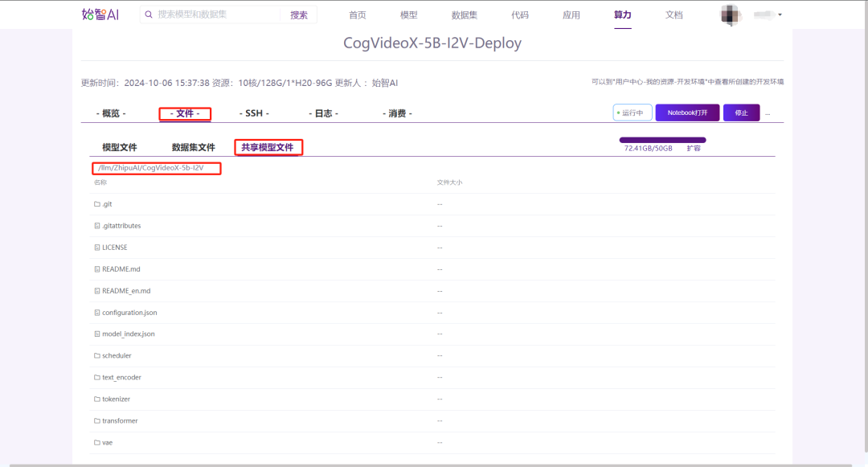Viewport: 868px width, 467px height.
Task: Go to 首页 in the top navigation
Action: pyautogui.click(x=357, y=15)
